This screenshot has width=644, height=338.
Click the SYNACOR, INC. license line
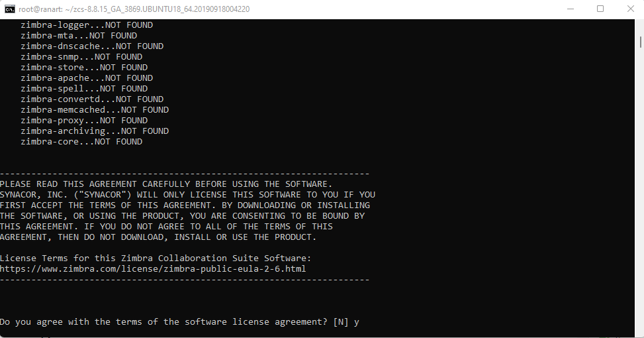pos(187,195)
